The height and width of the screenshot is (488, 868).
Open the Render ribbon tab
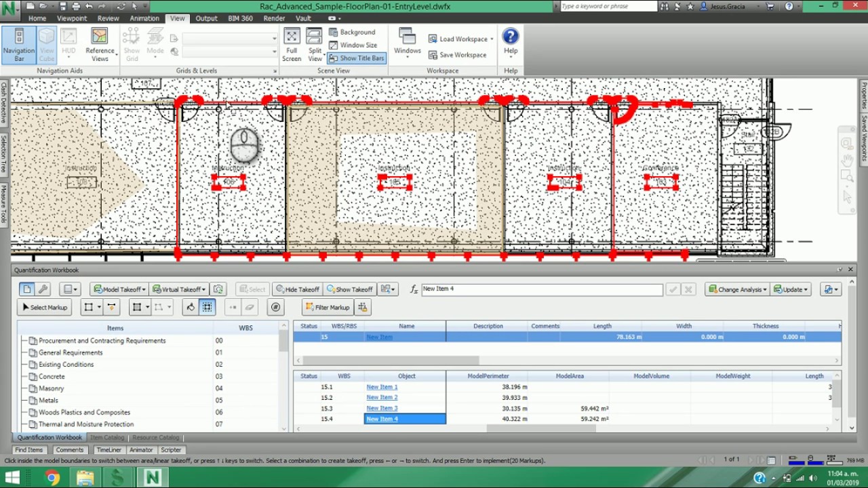pyautogui.click(x=274, y=18)
